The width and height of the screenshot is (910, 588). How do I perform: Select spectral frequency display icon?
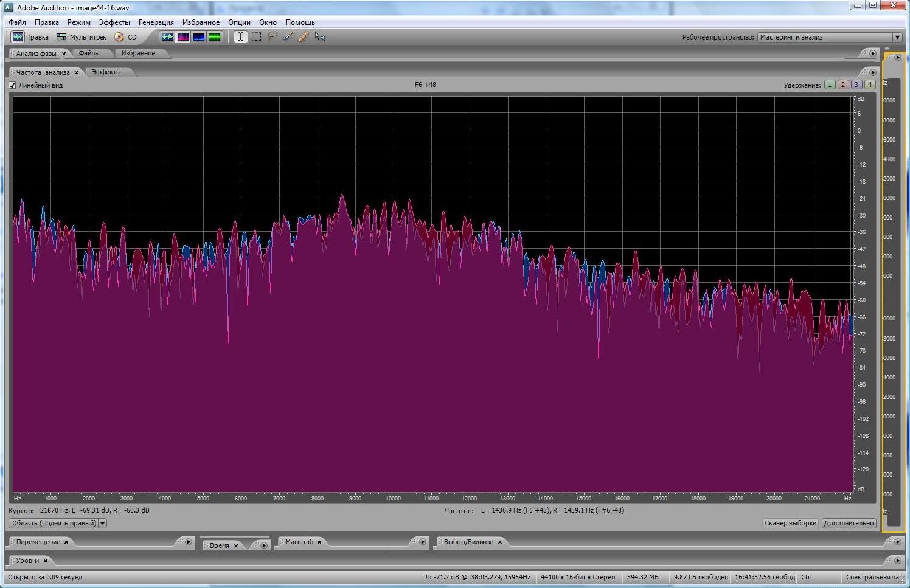coord(183,37)
